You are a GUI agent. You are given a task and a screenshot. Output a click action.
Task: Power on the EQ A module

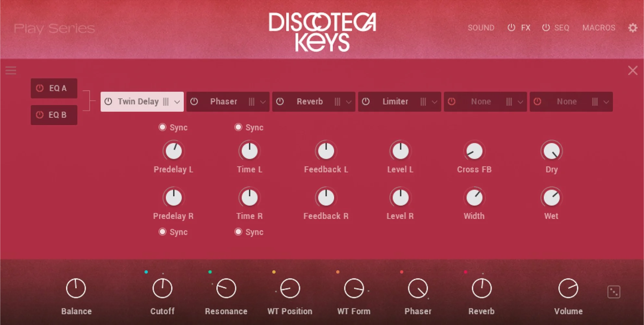[40, 88]
